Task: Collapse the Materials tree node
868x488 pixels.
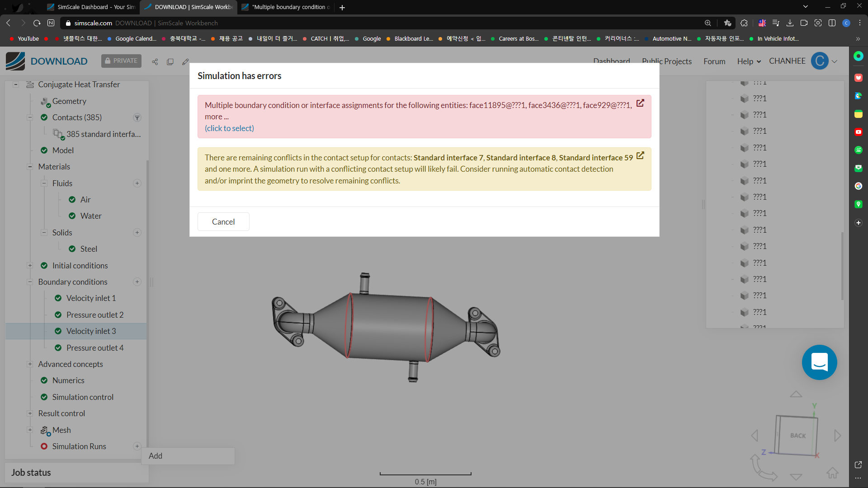Action: (x=30, y=167)
